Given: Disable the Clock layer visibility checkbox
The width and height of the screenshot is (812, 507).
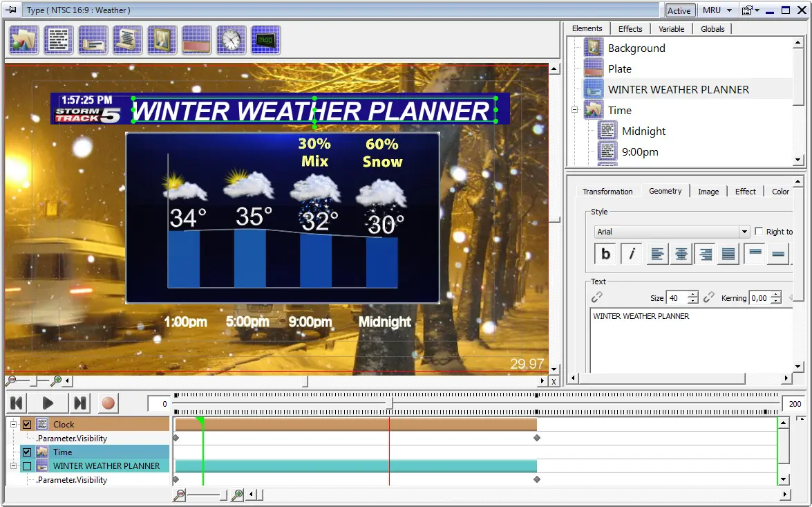Looking at the screenshot, I should [26, 424].
